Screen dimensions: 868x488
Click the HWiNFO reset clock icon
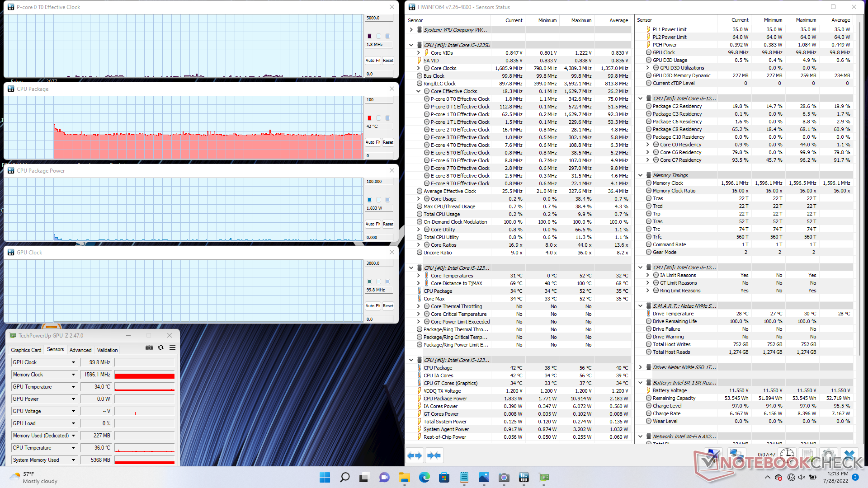(787, 455)
